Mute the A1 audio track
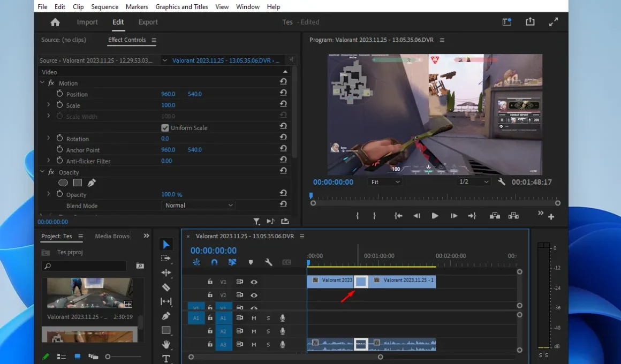 point(254,318)
